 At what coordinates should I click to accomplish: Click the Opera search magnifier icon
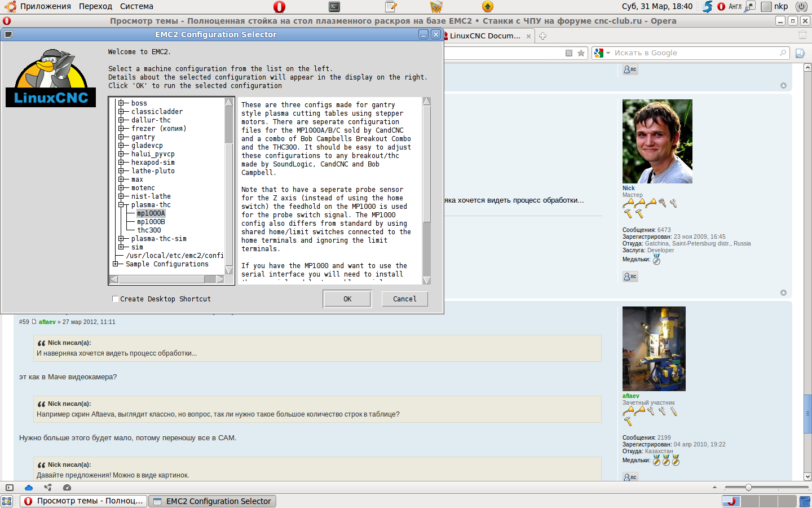(783, 53)
